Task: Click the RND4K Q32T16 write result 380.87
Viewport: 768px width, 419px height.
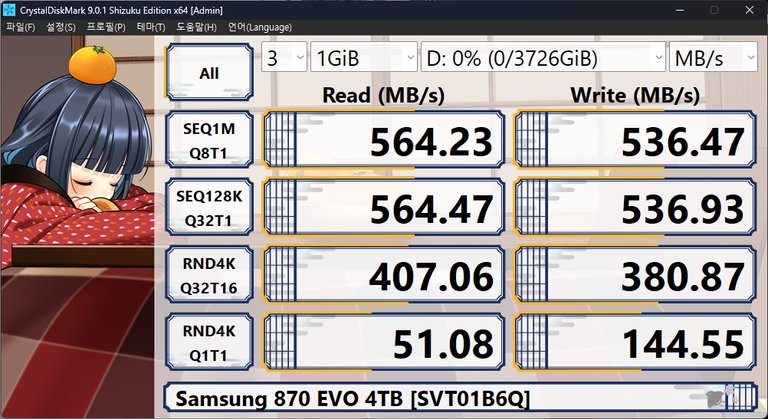Action: pyautogui.click(x=635, y=274)
